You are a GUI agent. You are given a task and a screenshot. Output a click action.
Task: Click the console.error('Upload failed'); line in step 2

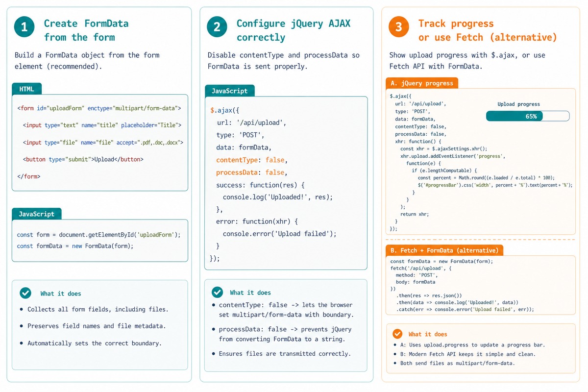tap(280, 234)
